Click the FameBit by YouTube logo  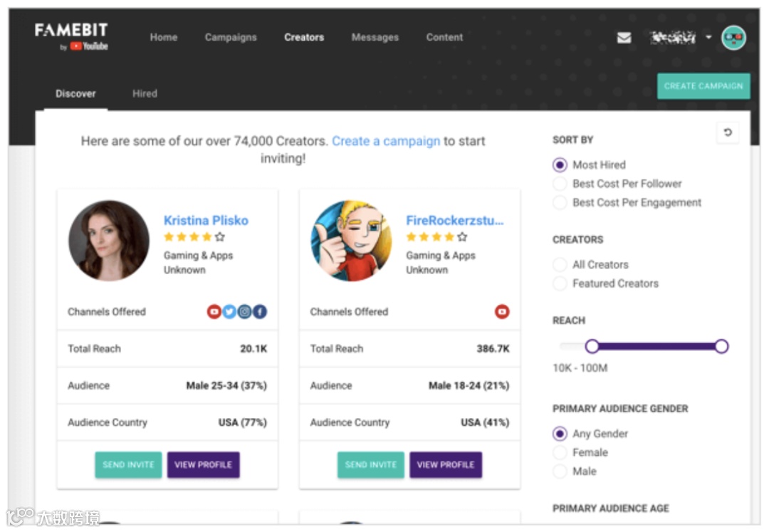72,37
